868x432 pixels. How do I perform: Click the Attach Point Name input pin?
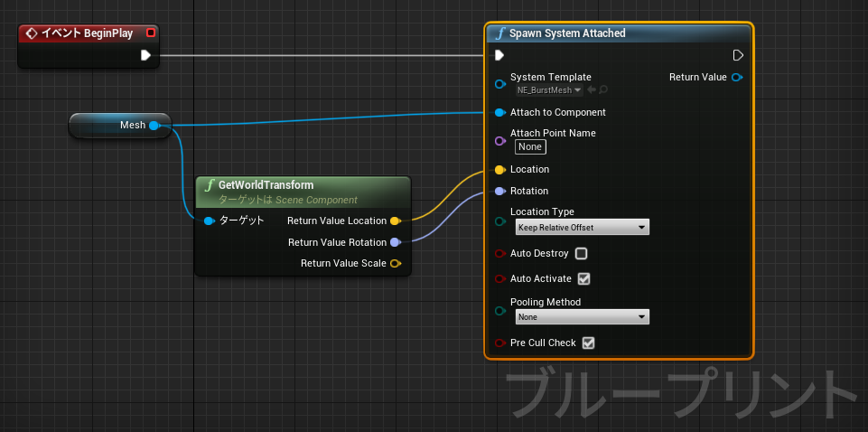click(499, 141)
